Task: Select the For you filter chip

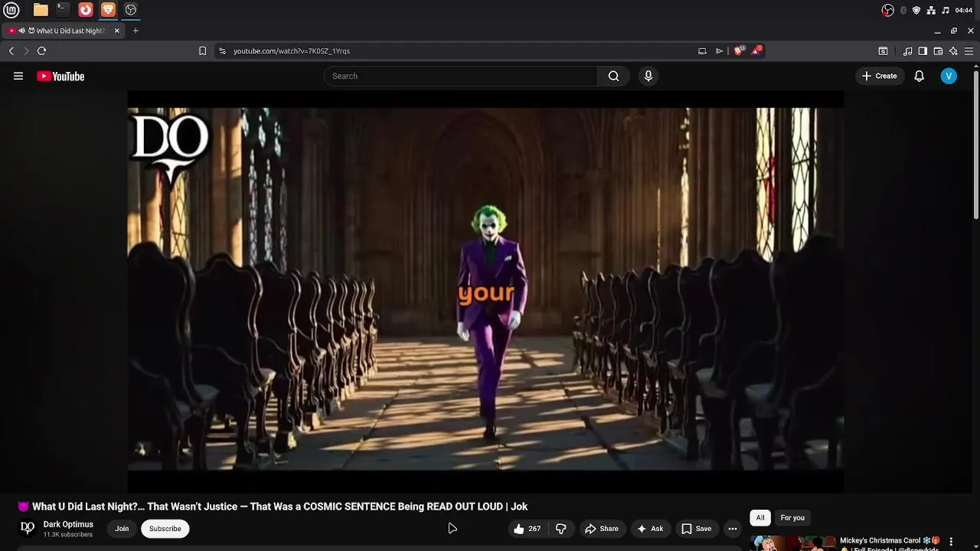Action: 792,518
